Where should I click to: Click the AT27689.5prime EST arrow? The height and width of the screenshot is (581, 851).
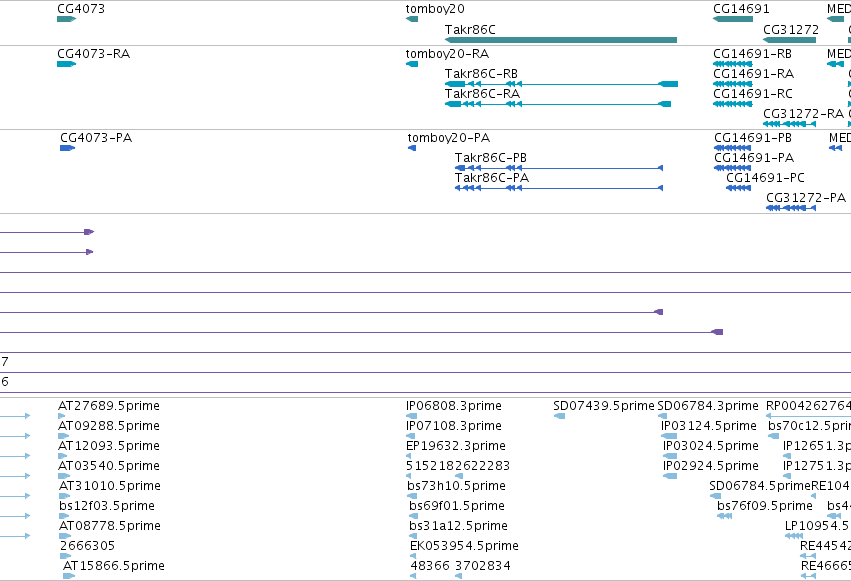tap(61, 416)
